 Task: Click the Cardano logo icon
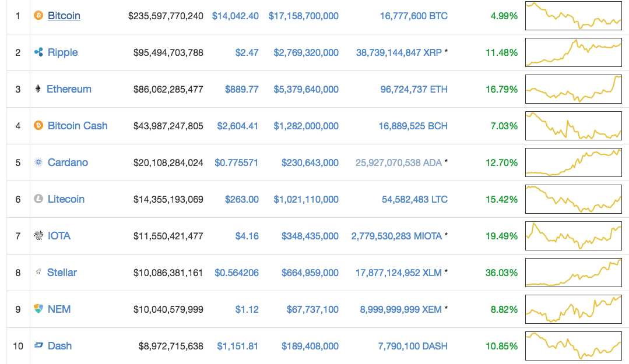[x=38, y=162]
